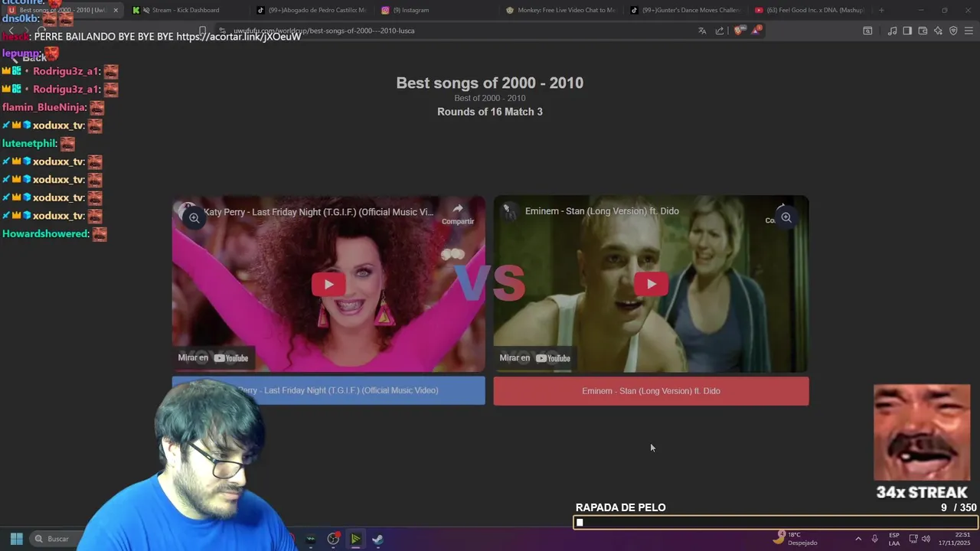Vote for Eminem Stan ft. Dido
The width and height of the screenshot is (980, 551).
click(x=651, y=391)
